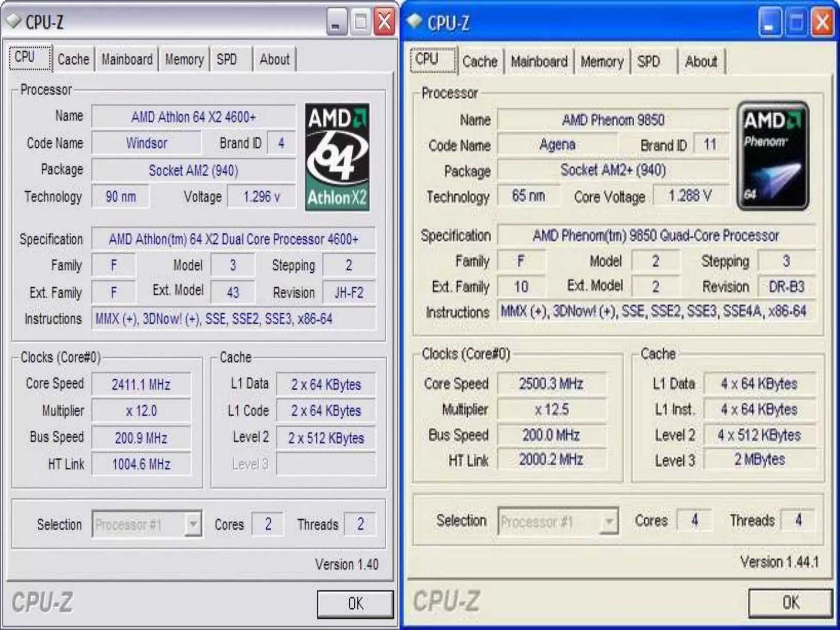The image size is (840, 630).
Task: Click the AMD Athlon X2 logo image
Action: click(x=337, y=157)
